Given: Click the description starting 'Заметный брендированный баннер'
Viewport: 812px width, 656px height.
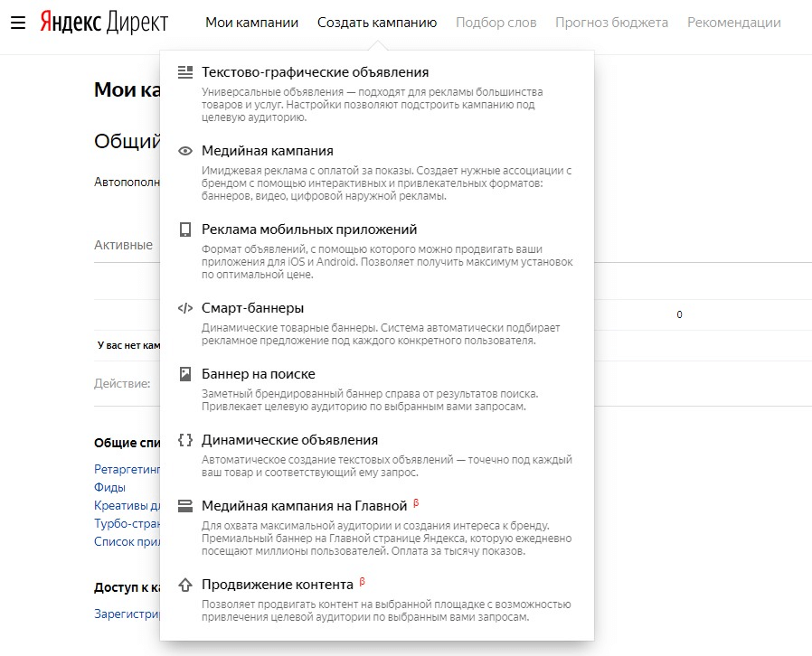Looking at the screenshot, I should click(370, 400).
